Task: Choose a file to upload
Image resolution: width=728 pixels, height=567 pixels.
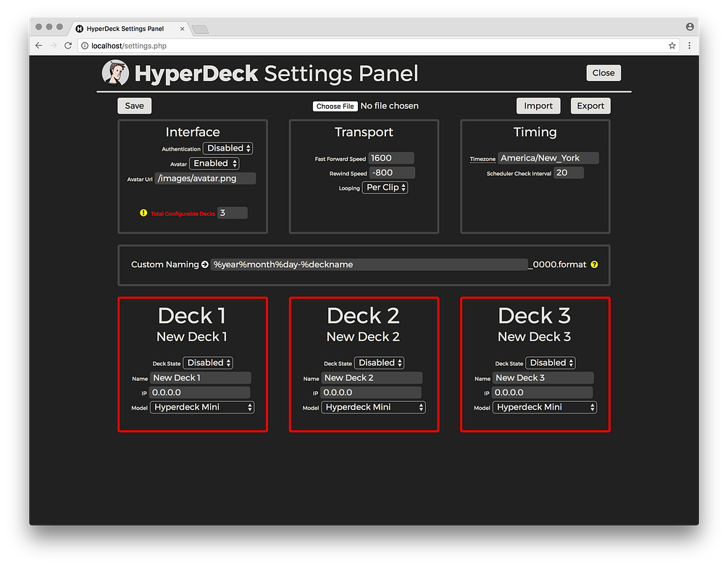Action: coord(335,105)
